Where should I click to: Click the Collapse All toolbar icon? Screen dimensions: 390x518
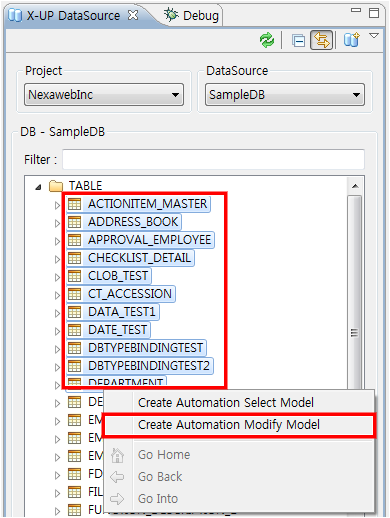pos(298,41)
